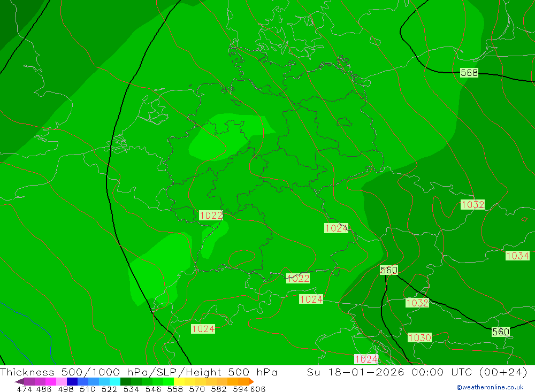The width and height of the screenshot is (535, 392).
Task: Click the 558 legend value
Action: point(175,389)
